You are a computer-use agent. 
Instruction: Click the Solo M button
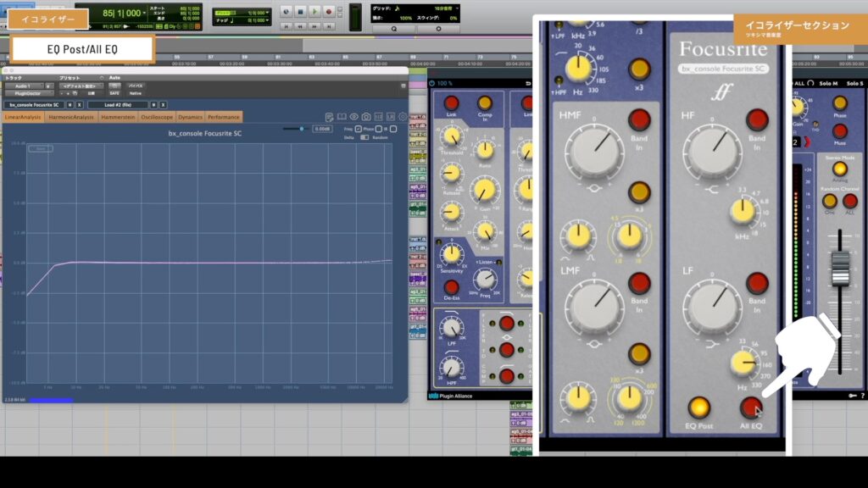point(828,84)
